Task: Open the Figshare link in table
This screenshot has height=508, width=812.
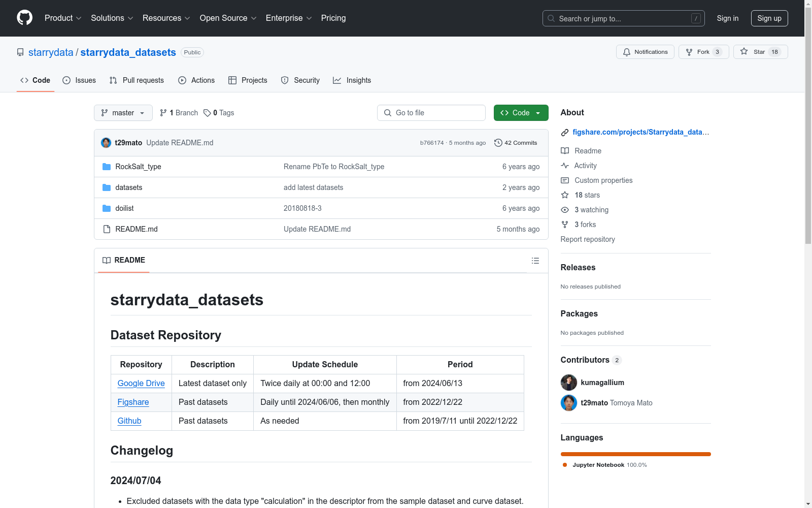Action: (133, 402)
